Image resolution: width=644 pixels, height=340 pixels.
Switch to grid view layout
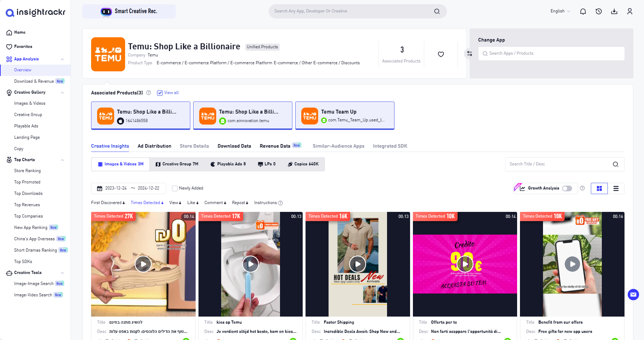(599, 188)
